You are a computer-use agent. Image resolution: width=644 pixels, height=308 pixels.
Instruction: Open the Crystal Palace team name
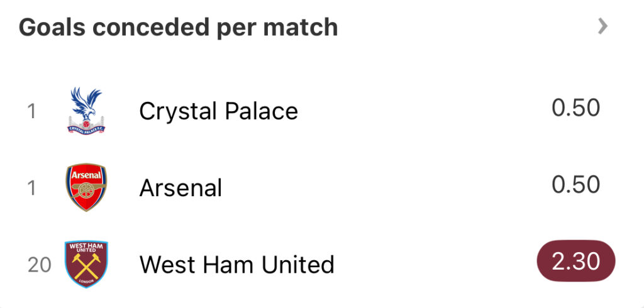tap(218, 111)
